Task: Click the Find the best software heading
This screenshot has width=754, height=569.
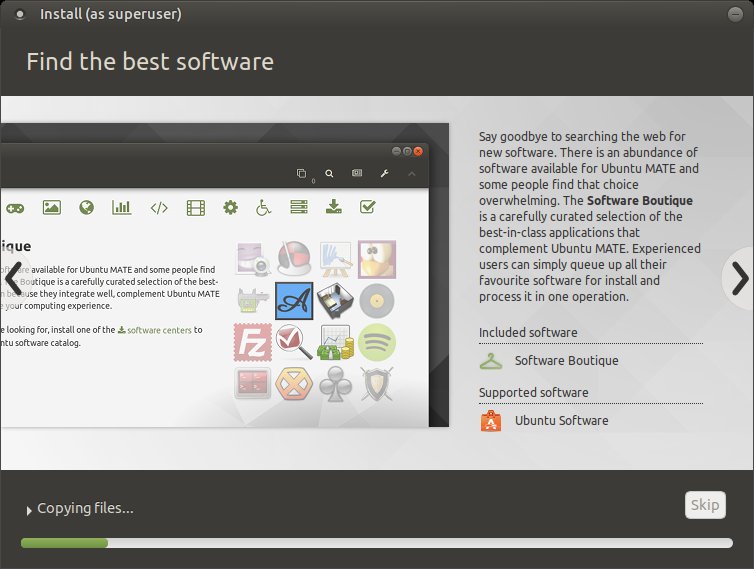Action: [x=150, y=62]
